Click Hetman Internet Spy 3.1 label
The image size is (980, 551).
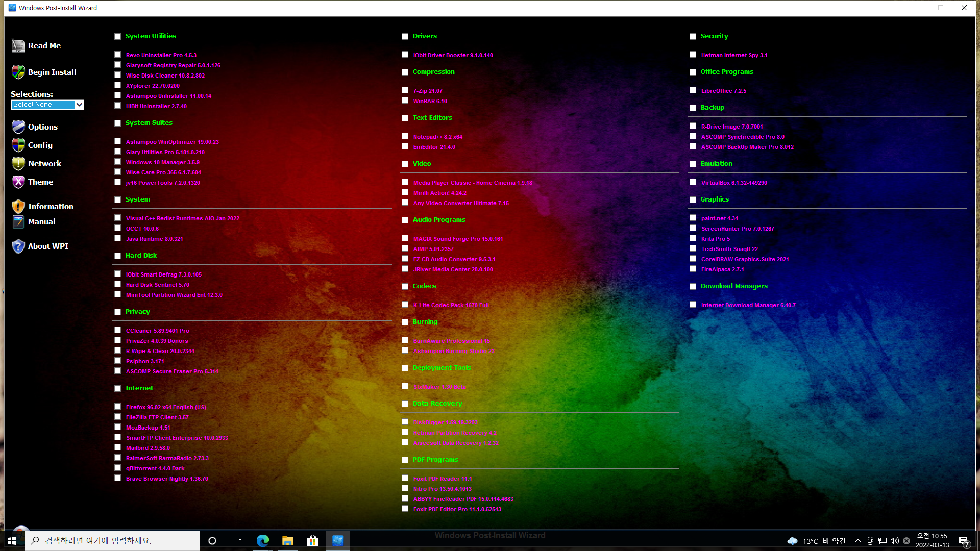point(734,55)
